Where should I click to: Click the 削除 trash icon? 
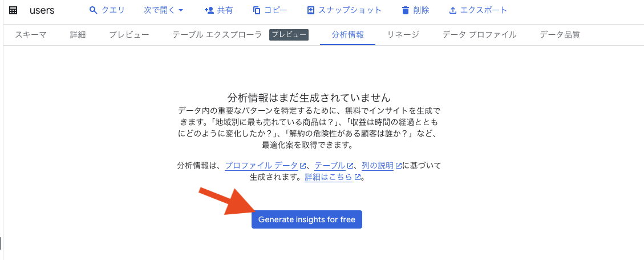pyautogui.click(x=406, y=10)
